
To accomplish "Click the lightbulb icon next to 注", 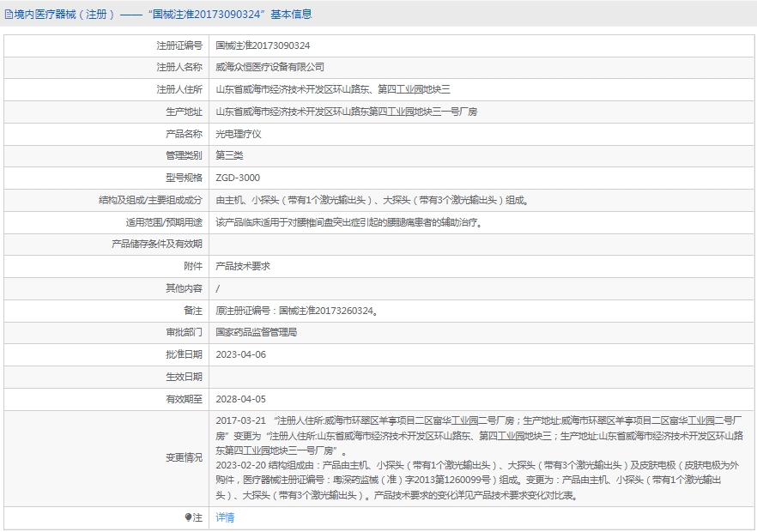I will pos(188,517).
